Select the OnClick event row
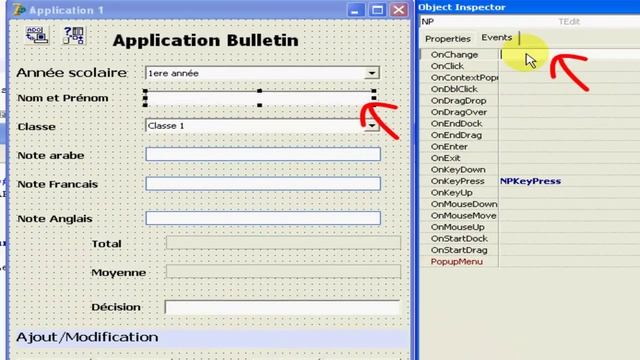This screenshot has height=360, width=640. [530, 66]
